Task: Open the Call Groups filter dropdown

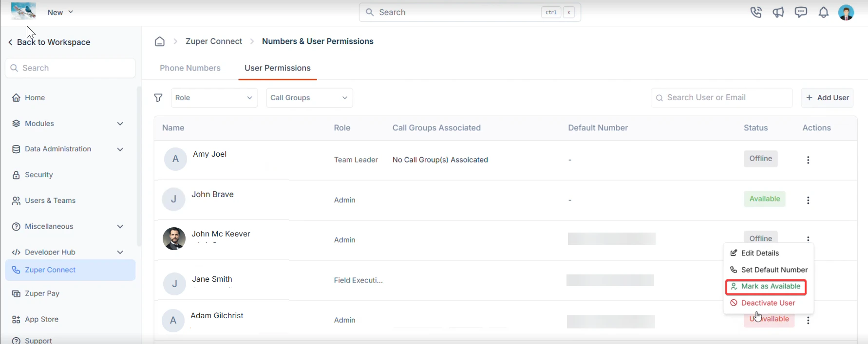Action: click(x=309, y=98)
